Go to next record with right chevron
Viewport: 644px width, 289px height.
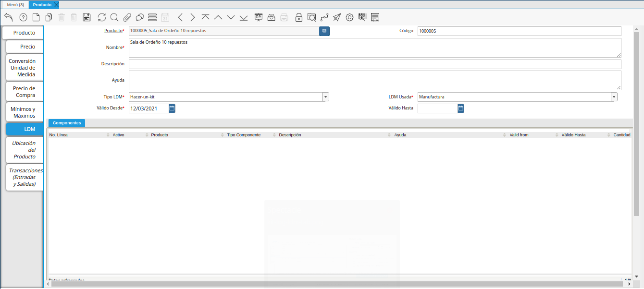click(193, 17)
